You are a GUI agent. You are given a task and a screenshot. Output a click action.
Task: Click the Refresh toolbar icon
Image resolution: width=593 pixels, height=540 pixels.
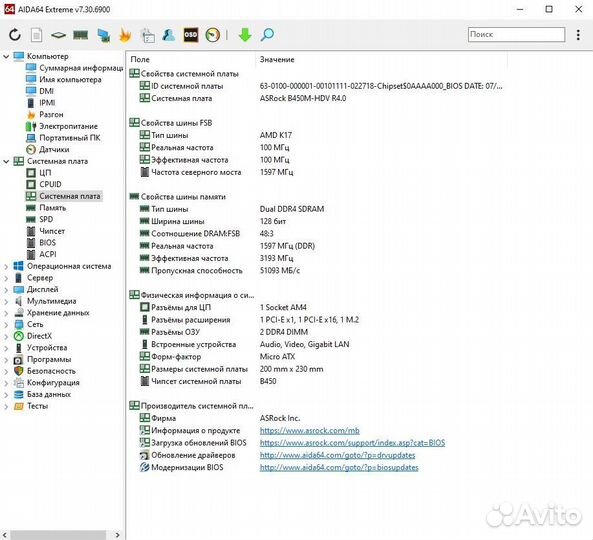coord(15,35)
